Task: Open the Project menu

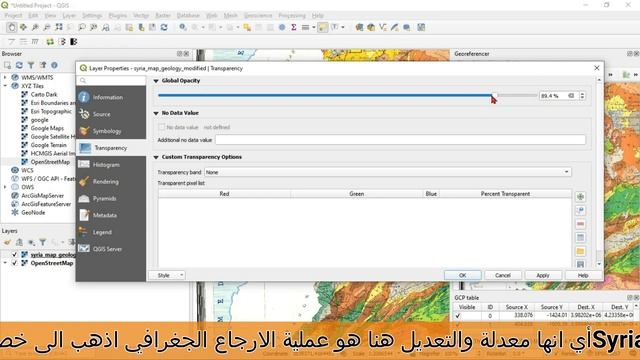Action: click(13, 16)
